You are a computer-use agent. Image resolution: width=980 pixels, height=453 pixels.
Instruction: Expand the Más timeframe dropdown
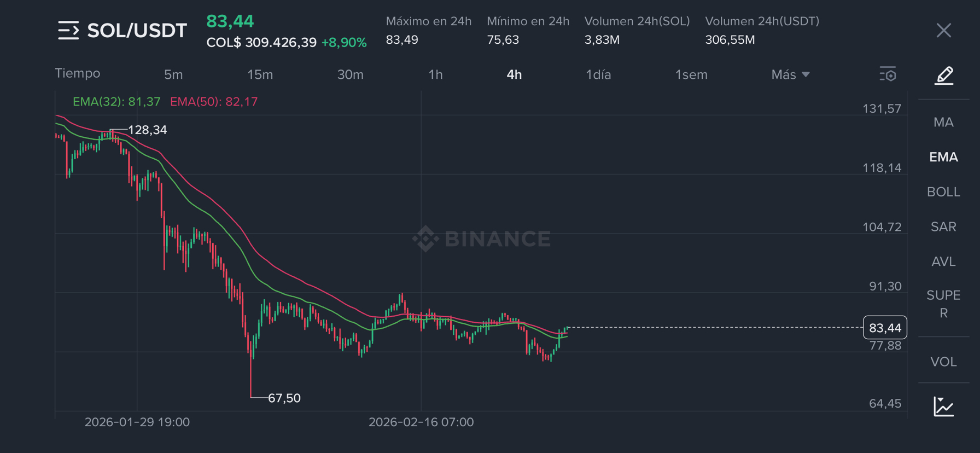(790, 74)
